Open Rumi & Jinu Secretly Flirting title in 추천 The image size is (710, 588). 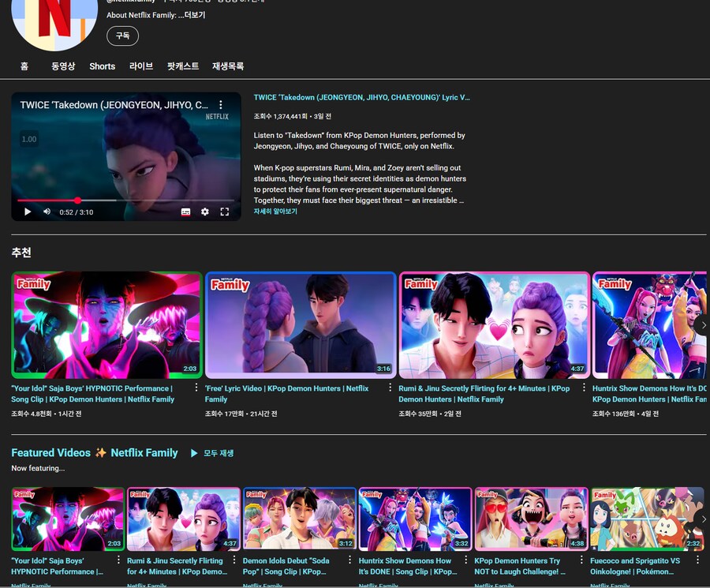point(484,394)
